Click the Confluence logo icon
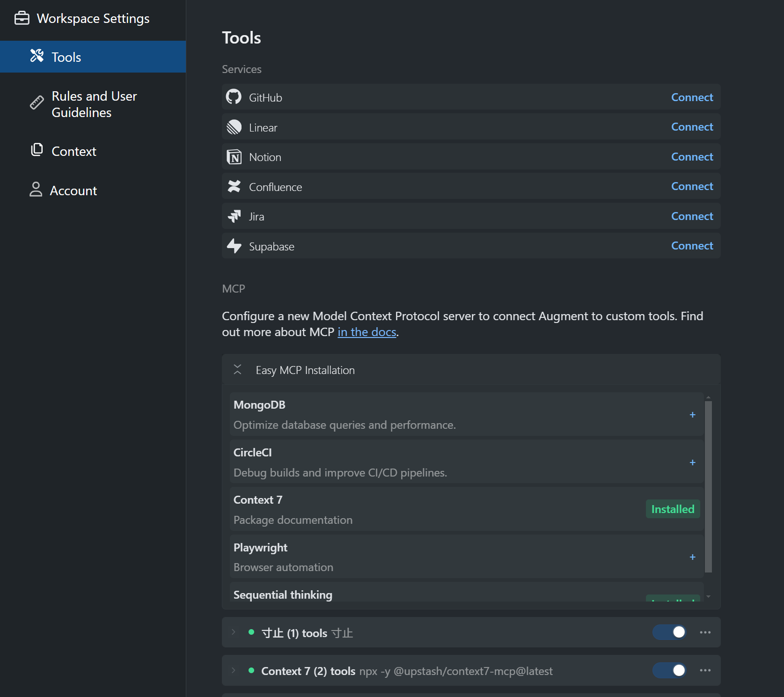Screen dimensions: 784x697 coord(234,186)
